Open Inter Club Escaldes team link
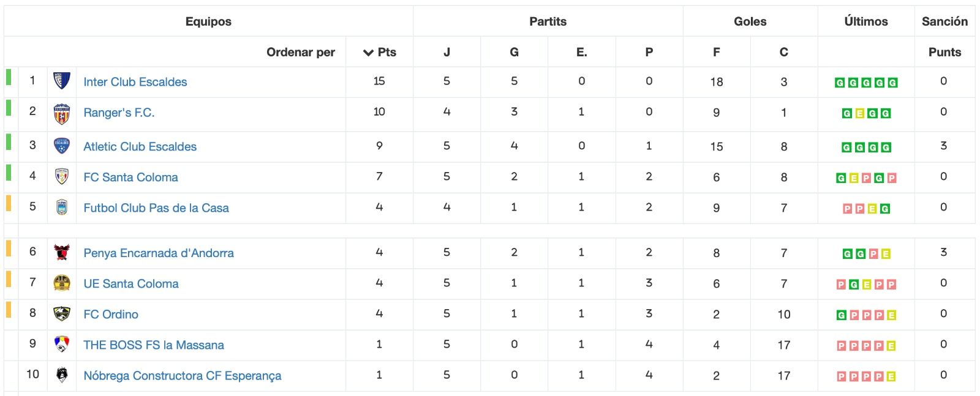 click(135, 82)
